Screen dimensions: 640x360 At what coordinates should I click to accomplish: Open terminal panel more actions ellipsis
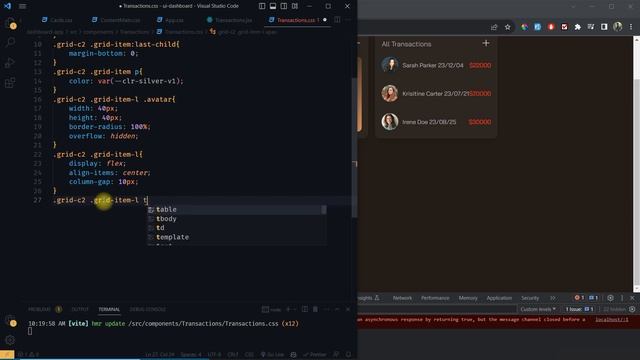point(326,309)
